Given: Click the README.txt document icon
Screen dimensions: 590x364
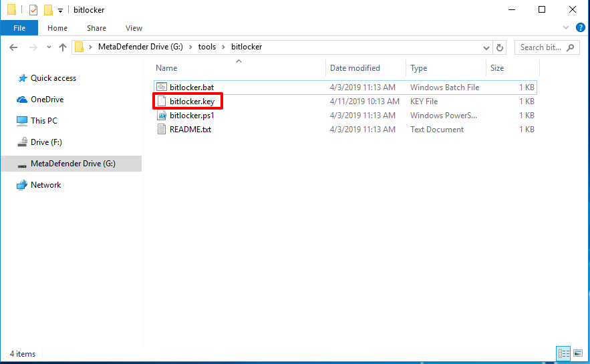Looking at the screenshot, I should point(162,130).
